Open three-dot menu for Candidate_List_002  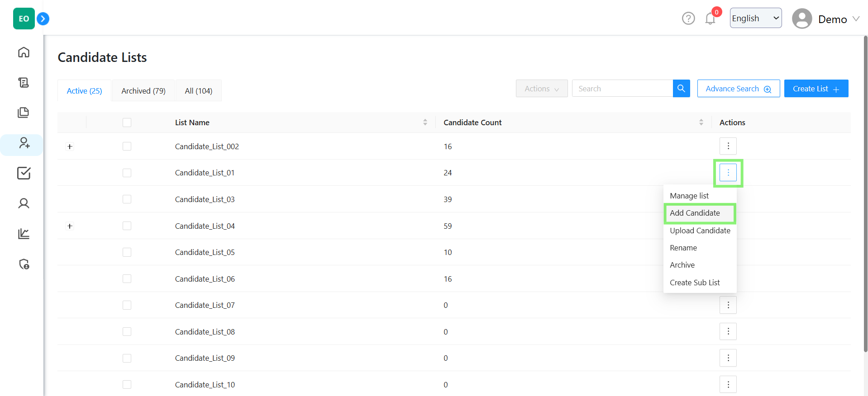coord(728,146)
